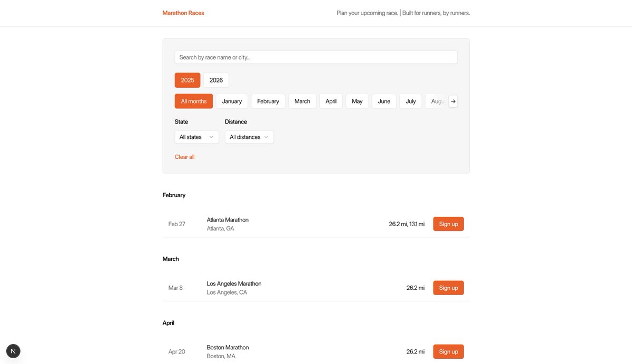Select the 2026 year filter
This screenshot has width=632, height=364.
pyautogui.click(x=216, y=80)
